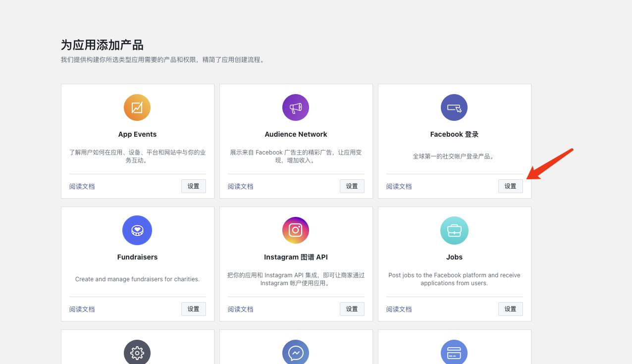The image size is (632, 364).
Task: Click the Audience Network description text
Action: tap(296, 156)
